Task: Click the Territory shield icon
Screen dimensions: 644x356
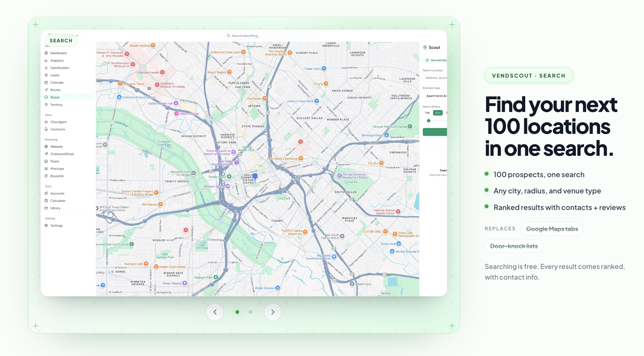Action: 46,105
